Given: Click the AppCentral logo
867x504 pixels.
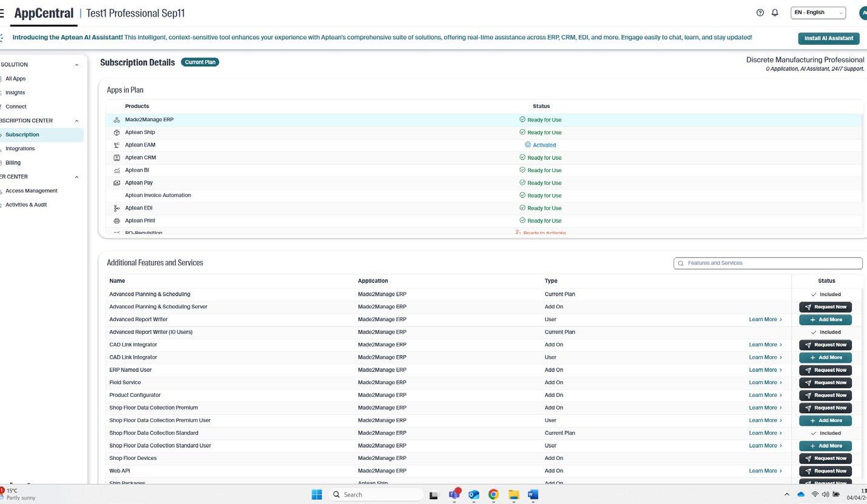Looking at the screenshot, I should pyautogui.click(x=44, y=13).
